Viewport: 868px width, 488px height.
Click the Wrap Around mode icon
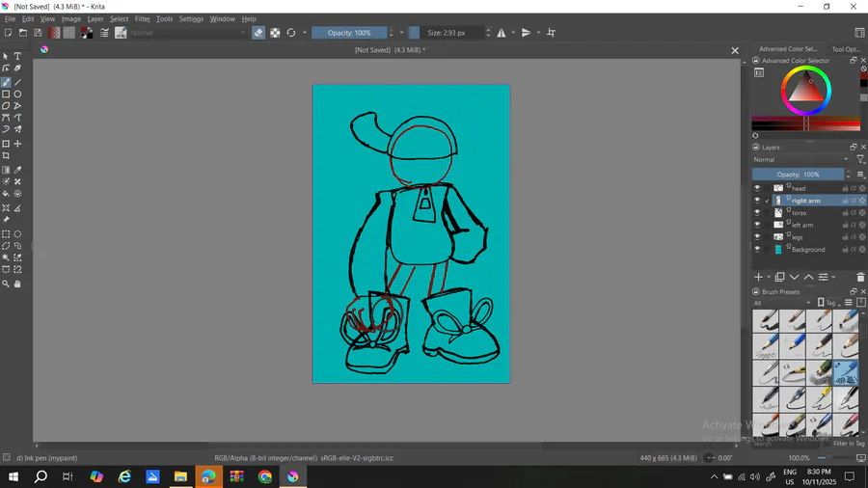point(551,33)
